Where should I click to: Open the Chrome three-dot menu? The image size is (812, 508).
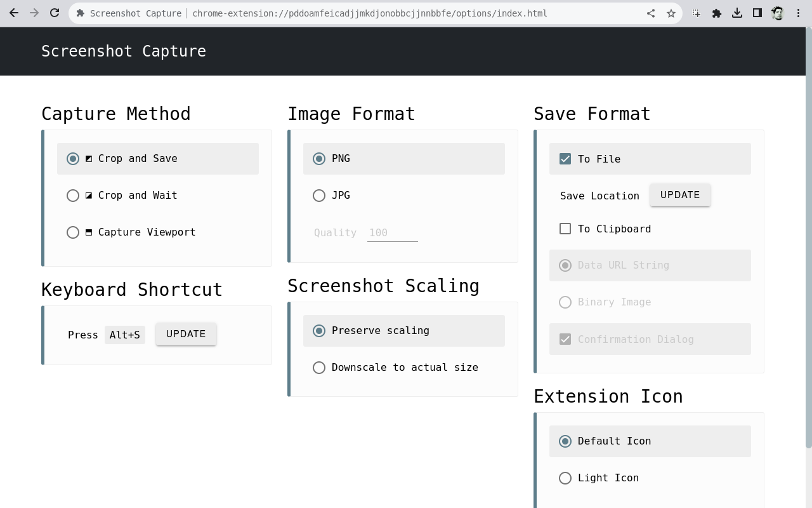[x=798, y=13]
